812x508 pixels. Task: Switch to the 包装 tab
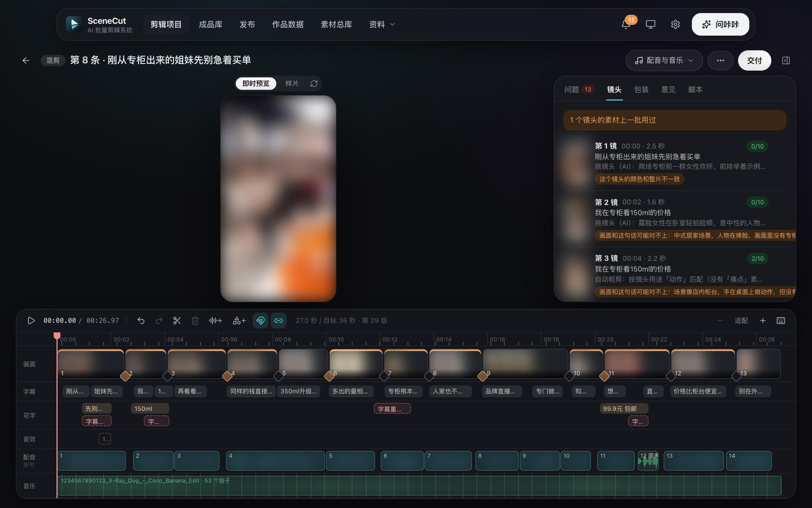click(641, 89)
